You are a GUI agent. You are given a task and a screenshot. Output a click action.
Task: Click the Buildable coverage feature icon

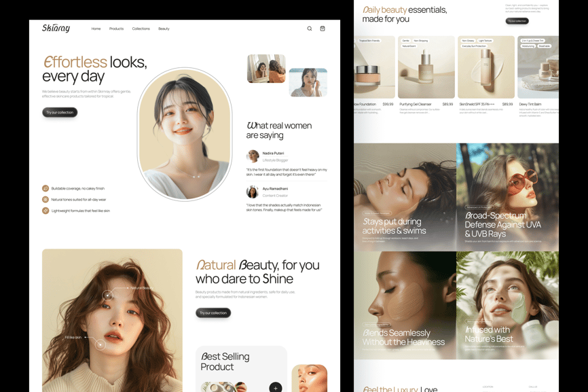coord(45,188)
